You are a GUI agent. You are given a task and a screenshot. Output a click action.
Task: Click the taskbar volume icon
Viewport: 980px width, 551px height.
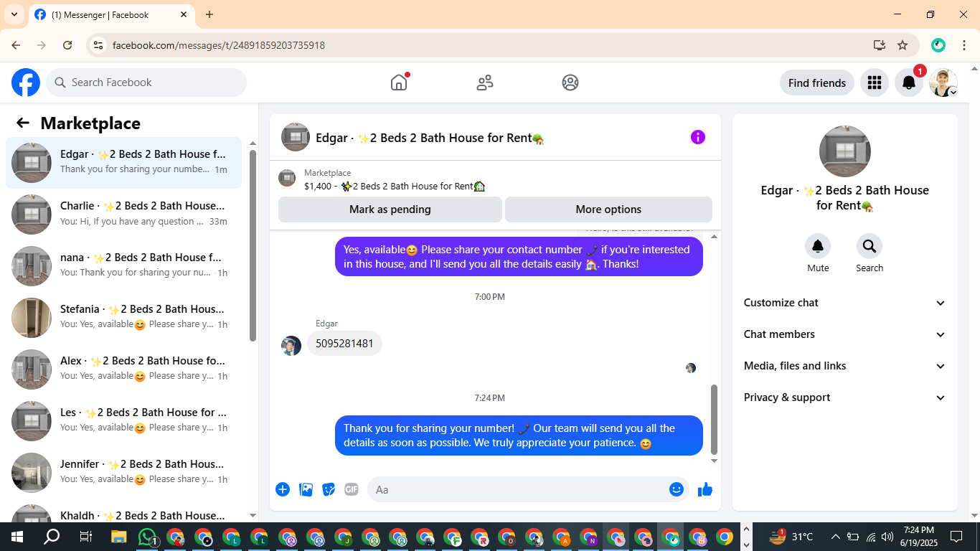point(887,537)
